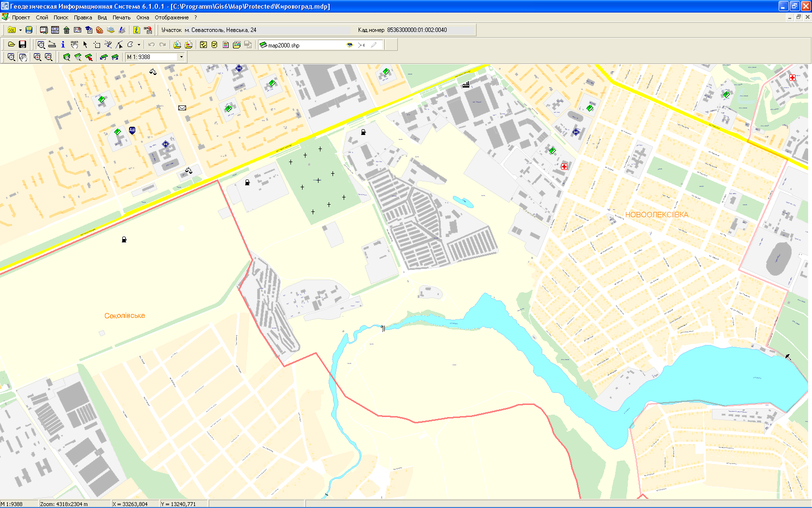Expand the polygon draw tool dropdown arrow

pos(139,45)
